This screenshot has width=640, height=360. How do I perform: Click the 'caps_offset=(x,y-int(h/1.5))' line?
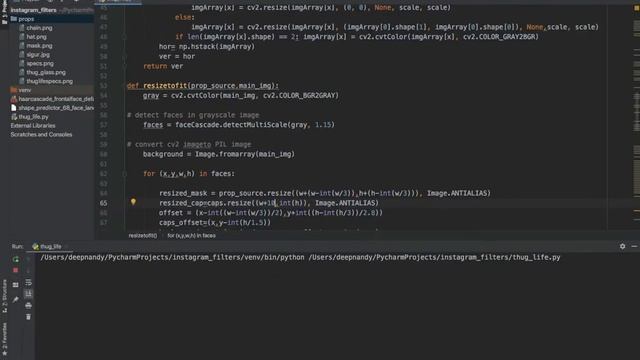tap(215, 222)
